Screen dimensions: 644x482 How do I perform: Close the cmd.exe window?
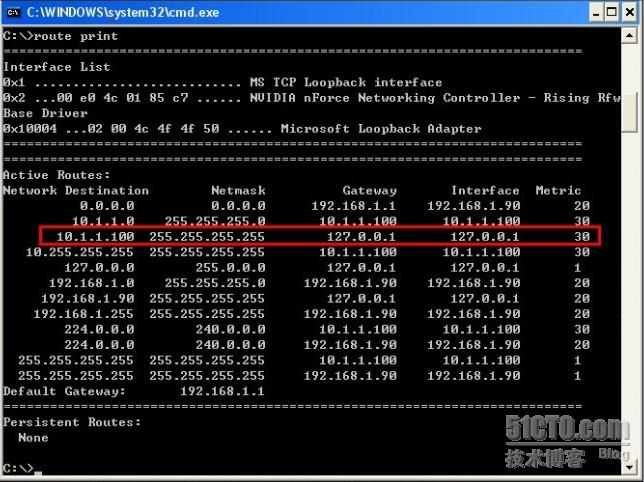[x=630, y=12]
